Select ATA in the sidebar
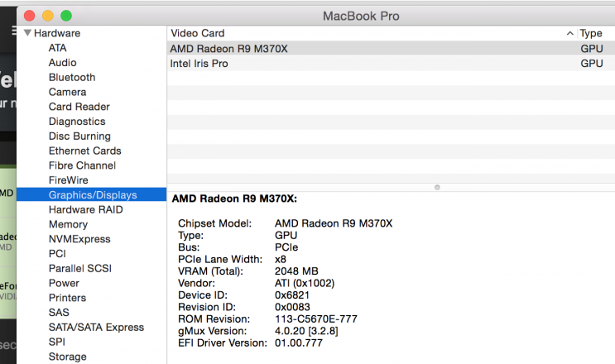Viewport: 615px width, 364px height. pyautogui.click(x=58, y=48)
